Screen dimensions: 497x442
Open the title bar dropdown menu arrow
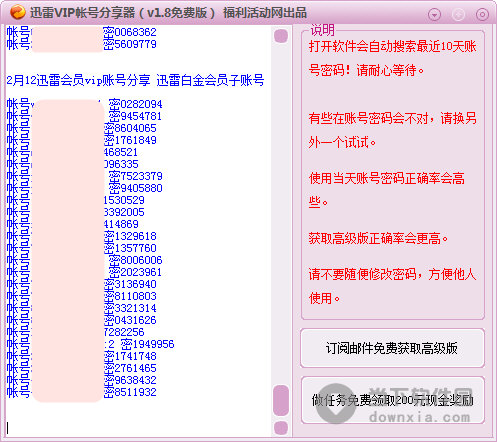434,15
